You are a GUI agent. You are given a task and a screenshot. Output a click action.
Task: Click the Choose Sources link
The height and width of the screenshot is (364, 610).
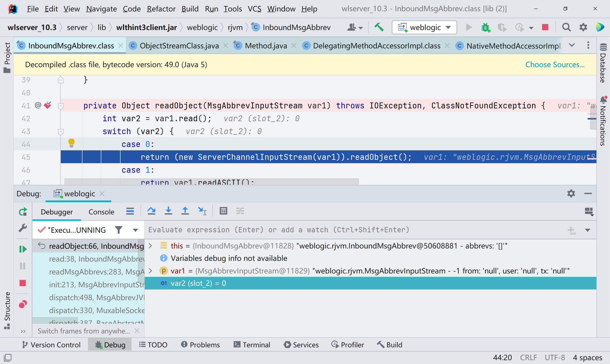click(555, 65)
